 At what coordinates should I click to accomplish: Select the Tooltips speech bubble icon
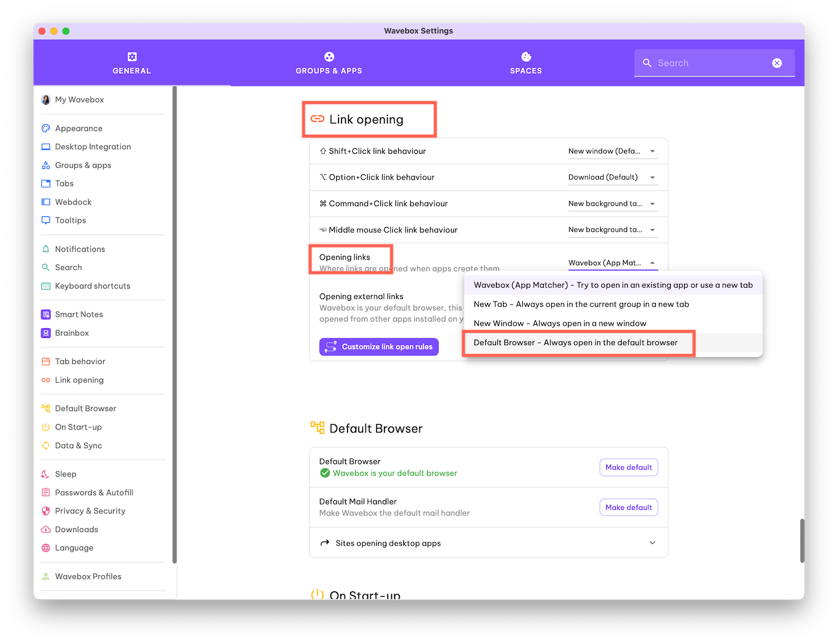point(46,220)
